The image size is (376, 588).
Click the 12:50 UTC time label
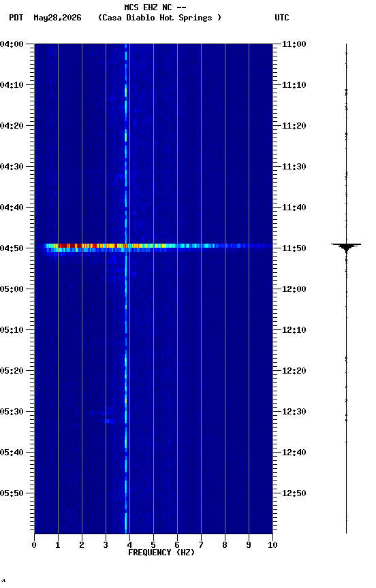point(294,493)
